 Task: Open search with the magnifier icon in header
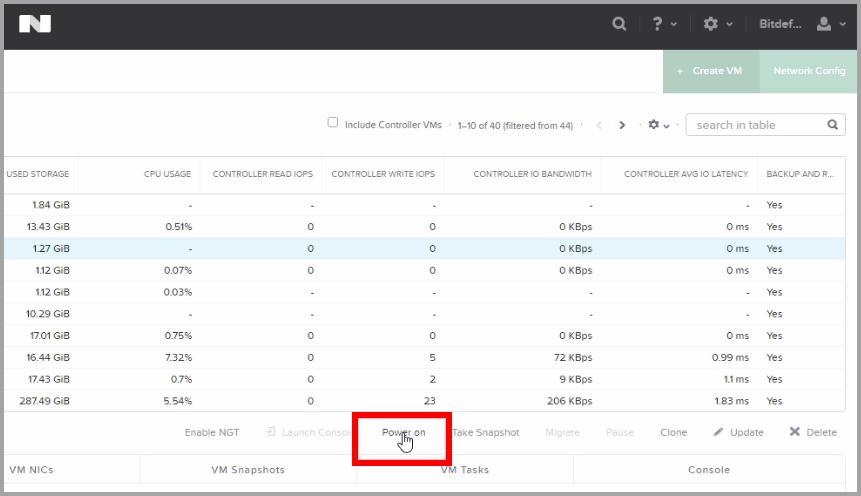(x=620, y=24)
